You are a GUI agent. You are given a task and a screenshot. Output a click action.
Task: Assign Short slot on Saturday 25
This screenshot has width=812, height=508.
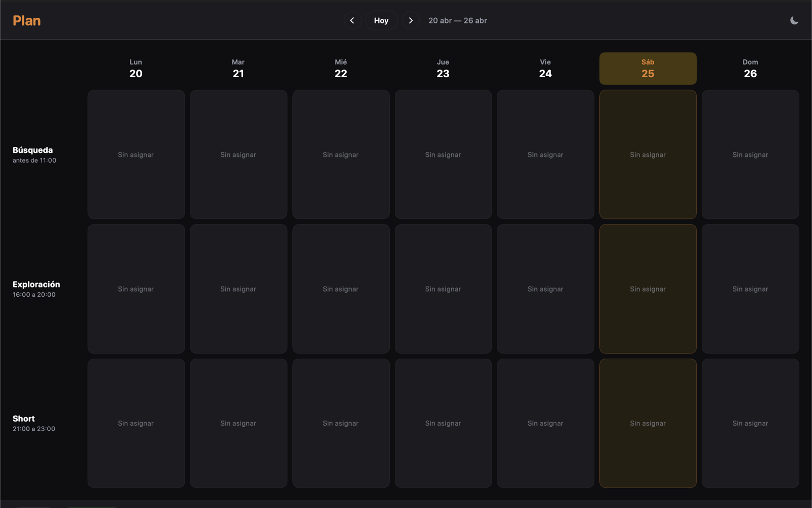pos(648,423)
